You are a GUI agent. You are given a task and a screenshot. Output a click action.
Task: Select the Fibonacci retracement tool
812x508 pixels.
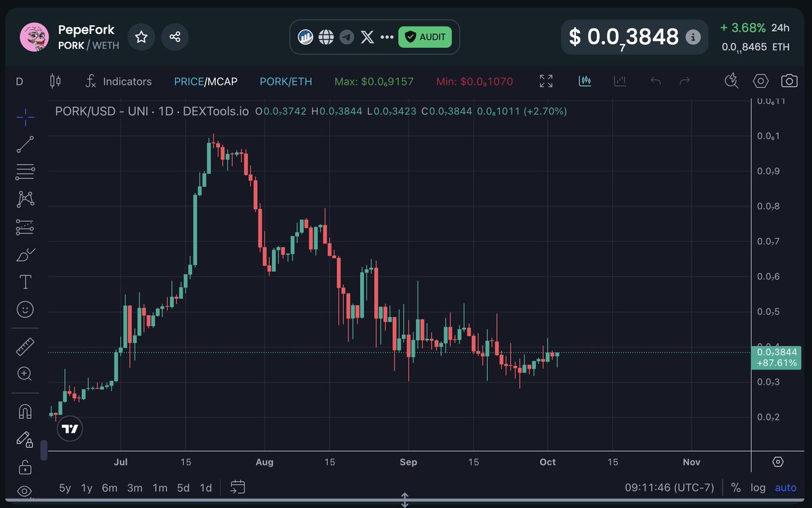(x=26, y=172)
